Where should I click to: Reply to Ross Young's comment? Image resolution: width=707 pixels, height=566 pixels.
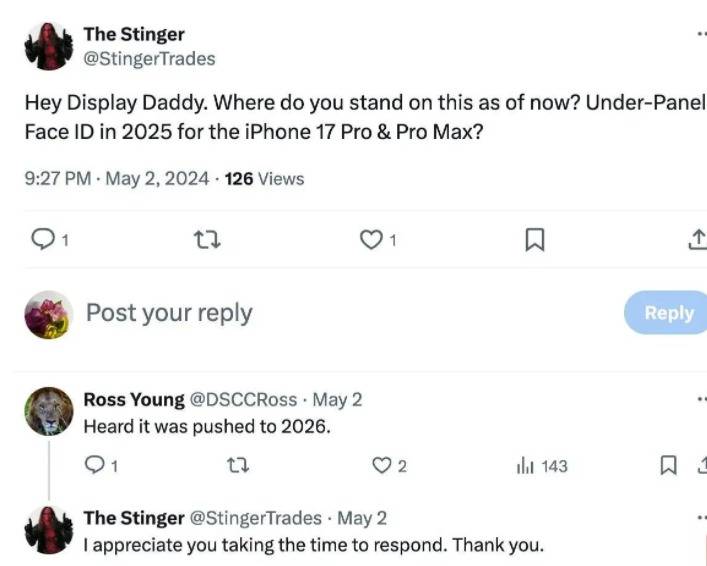97,465
